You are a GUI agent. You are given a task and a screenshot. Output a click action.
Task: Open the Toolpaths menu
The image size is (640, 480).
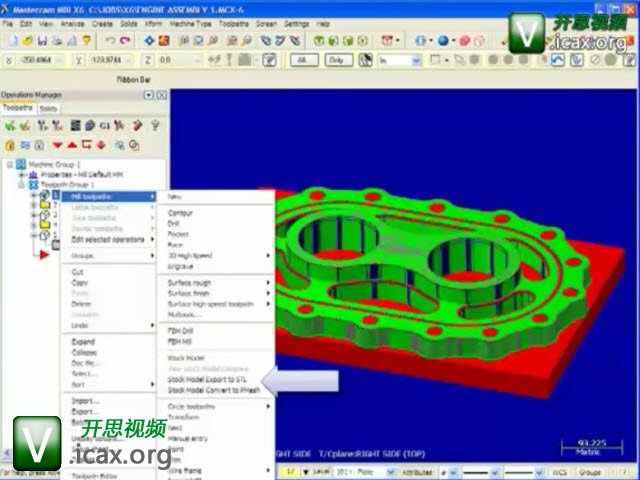234,24
